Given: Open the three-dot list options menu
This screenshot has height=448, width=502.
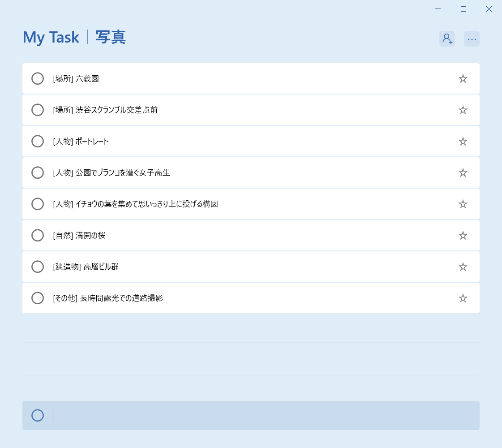Looking at the screenshot, I should click(472, 39).
